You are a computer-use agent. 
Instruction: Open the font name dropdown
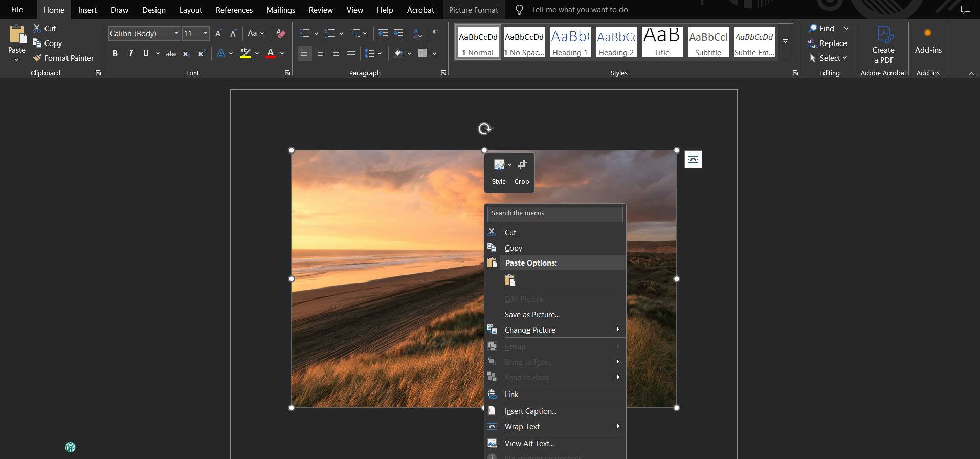(x=176, y=34)
